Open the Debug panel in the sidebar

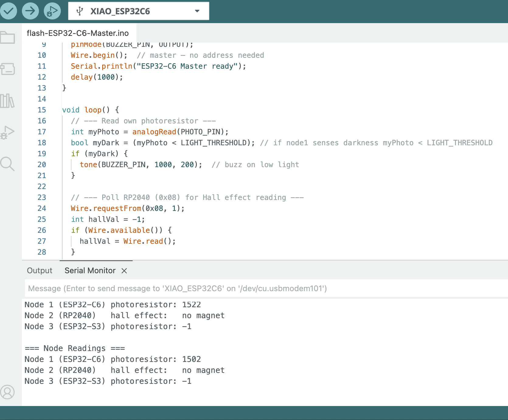point(8,132)
